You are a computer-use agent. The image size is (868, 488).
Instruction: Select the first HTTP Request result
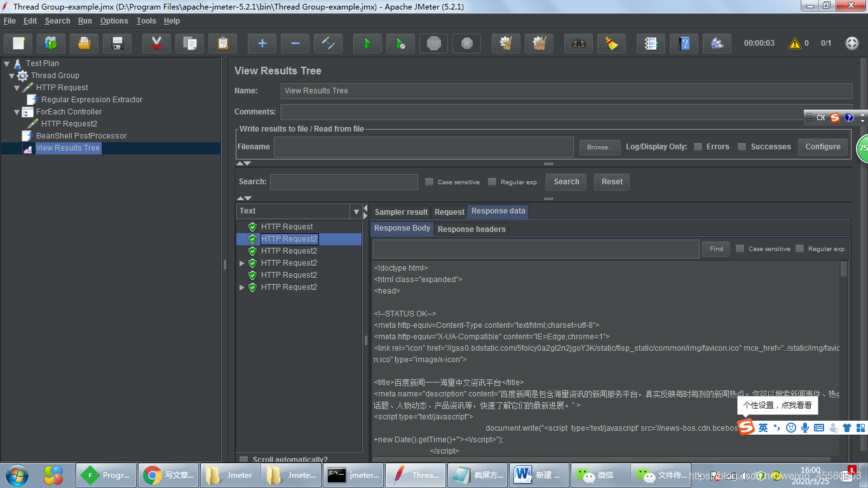pos(287,227)
